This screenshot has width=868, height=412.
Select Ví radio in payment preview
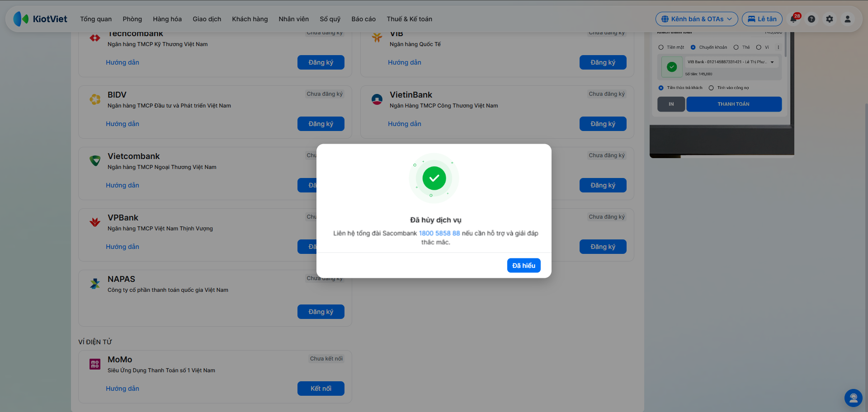pos(759,47)
